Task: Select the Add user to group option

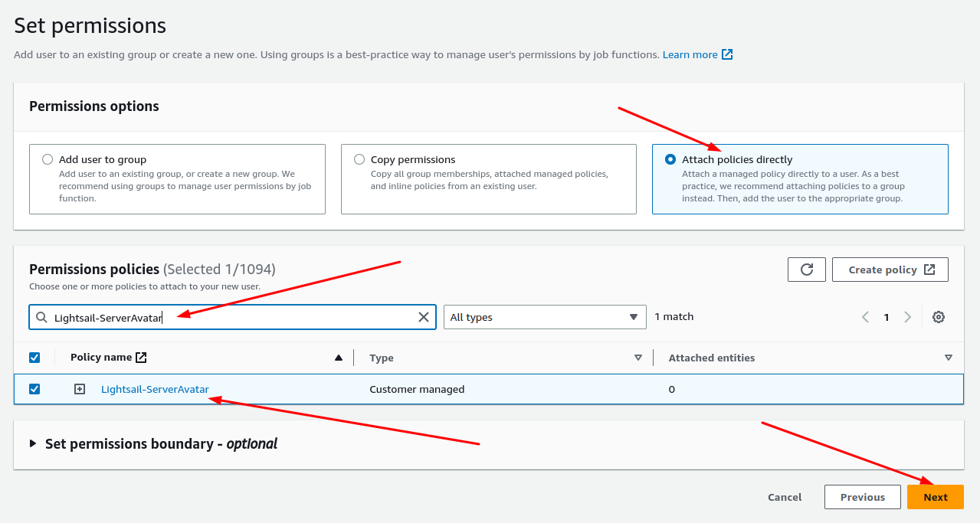Action: tap(48, 159)
